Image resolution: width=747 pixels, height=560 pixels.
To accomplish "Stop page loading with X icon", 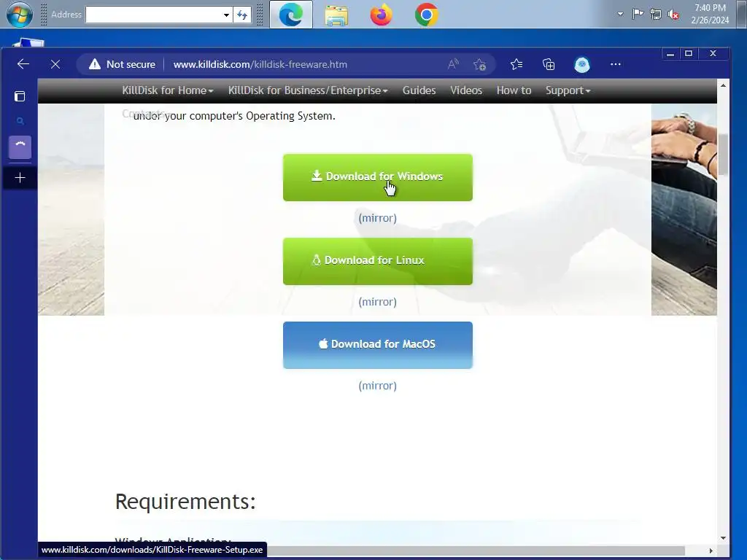I will (55, 64).
